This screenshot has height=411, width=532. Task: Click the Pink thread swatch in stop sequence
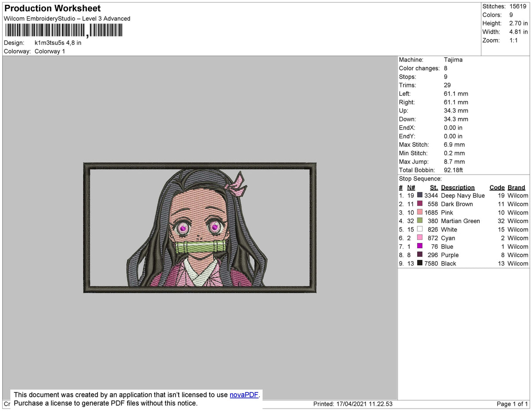tap(421, 212)
